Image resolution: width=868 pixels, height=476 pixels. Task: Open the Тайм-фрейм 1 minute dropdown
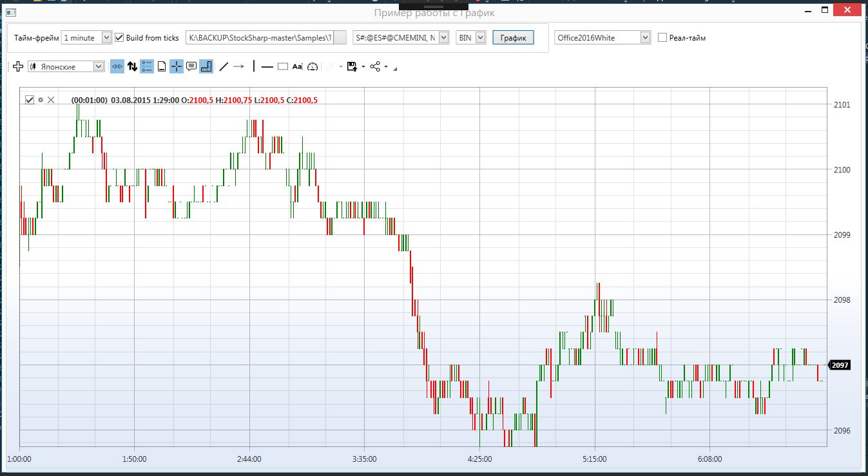(x=87, y=38)
